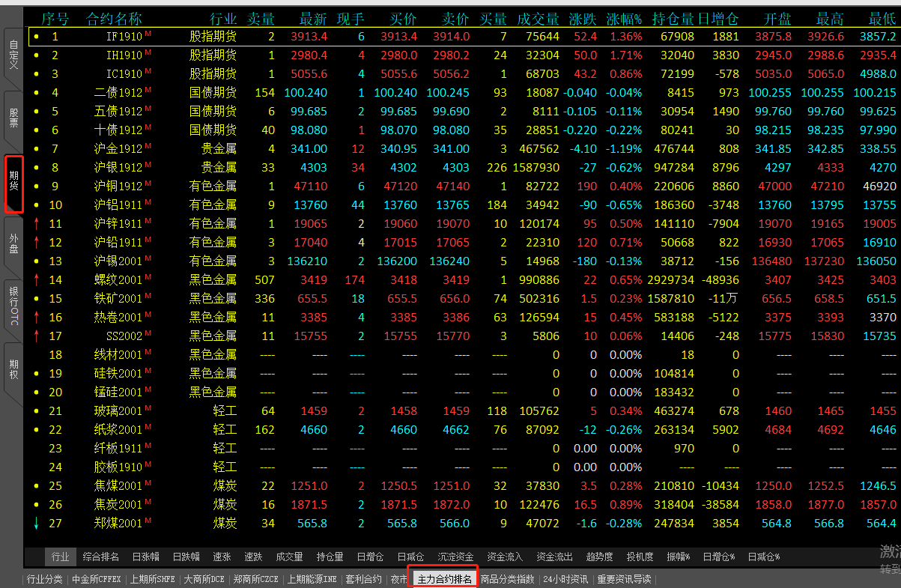
Task: Click the red up arrow beside row 11
Action: 36,223
